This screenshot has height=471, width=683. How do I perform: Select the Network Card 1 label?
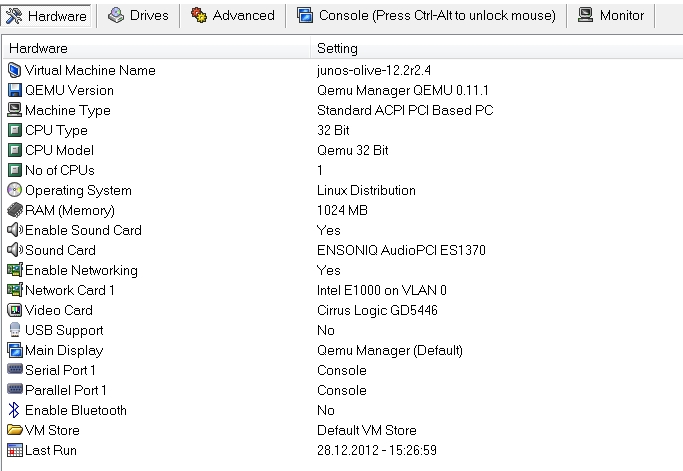(x=70, y=291)
